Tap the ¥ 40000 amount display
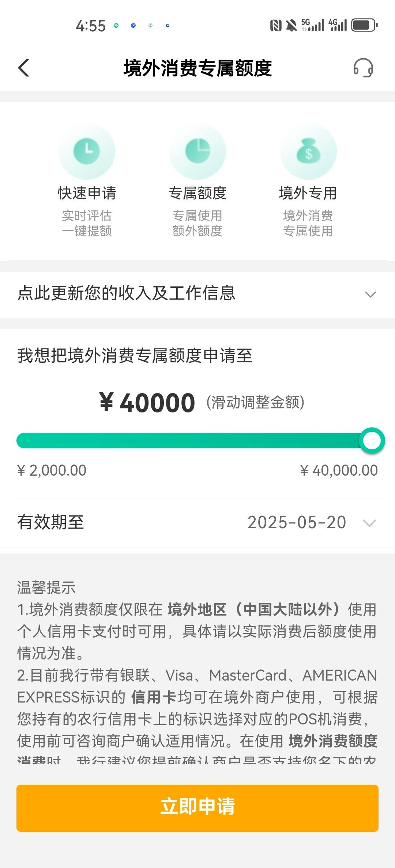 pos(147,403)
